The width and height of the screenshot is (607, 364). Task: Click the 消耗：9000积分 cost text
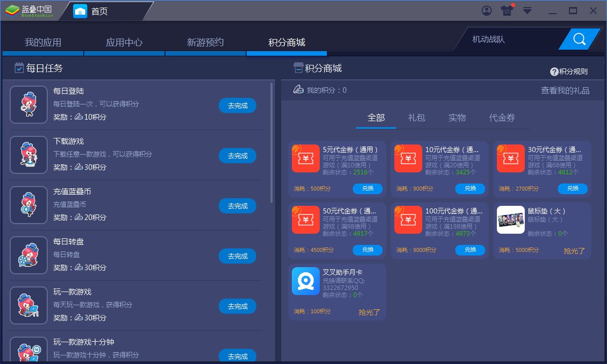pyautogui.click(x=416, y=250)
